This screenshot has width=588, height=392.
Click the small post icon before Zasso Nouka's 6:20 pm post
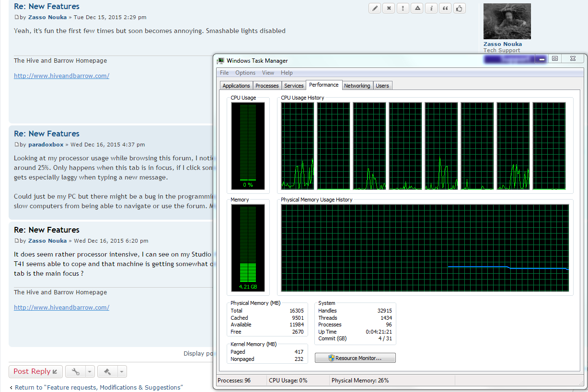click(16, 241)
